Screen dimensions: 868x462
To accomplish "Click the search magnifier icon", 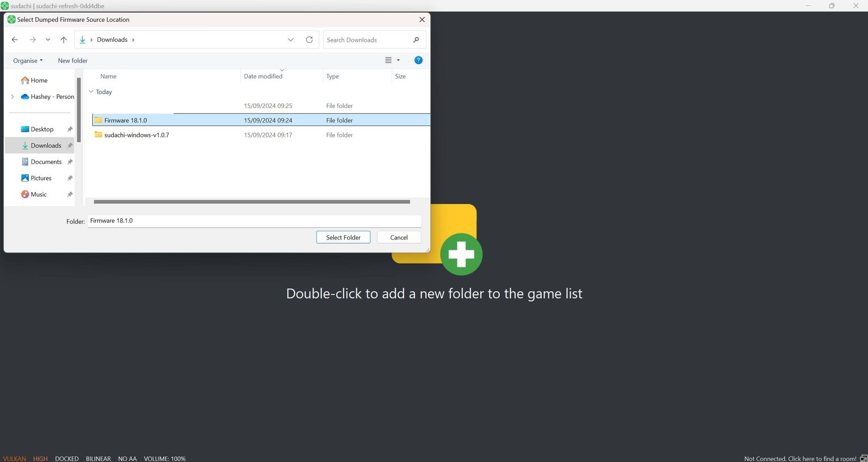I will (416, 40).
